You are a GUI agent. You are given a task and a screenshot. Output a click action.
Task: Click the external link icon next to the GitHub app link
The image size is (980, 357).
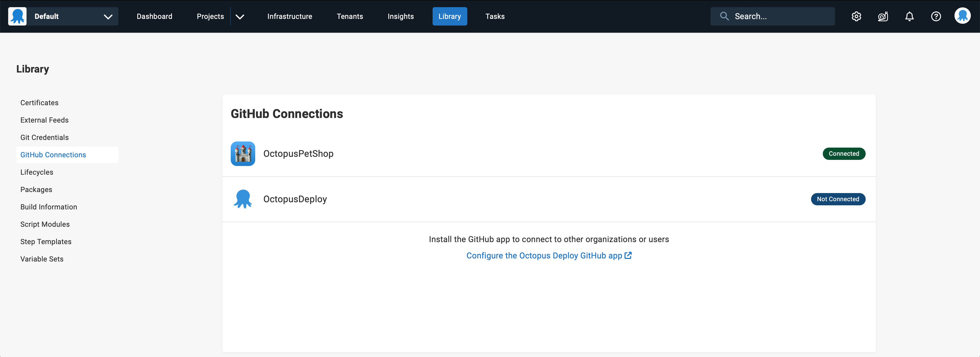(628, 255)
